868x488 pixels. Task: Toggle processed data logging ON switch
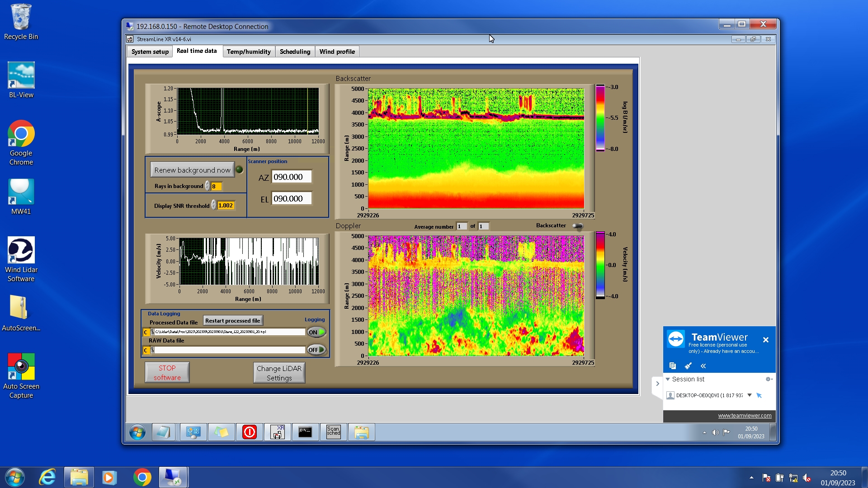click(x=316, y=332)
